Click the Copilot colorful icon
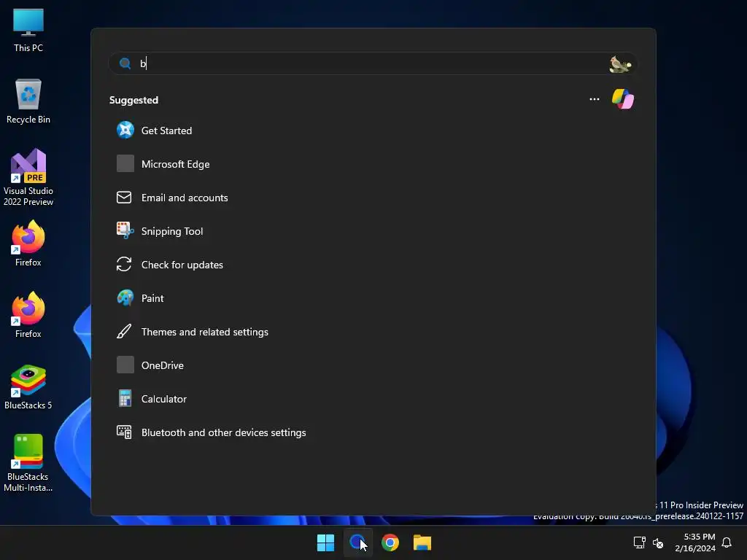This screenshot has width=747, height=560. 623,99
